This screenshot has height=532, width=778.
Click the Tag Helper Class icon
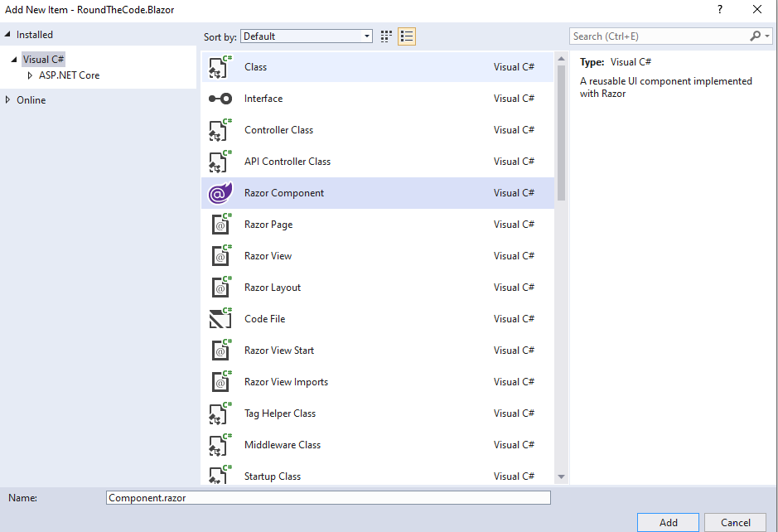coord(220,414)
